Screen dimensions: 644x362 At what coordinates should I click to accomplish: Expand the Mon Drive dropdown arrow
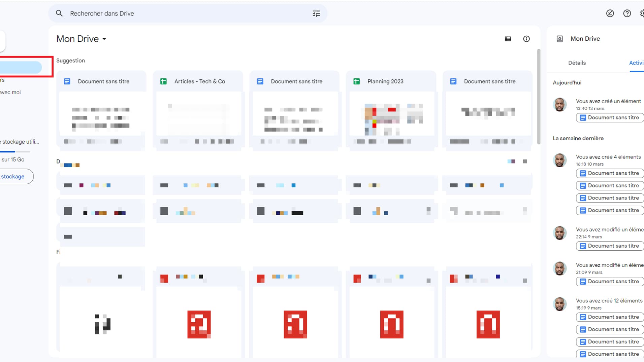(x=104, y=39)
